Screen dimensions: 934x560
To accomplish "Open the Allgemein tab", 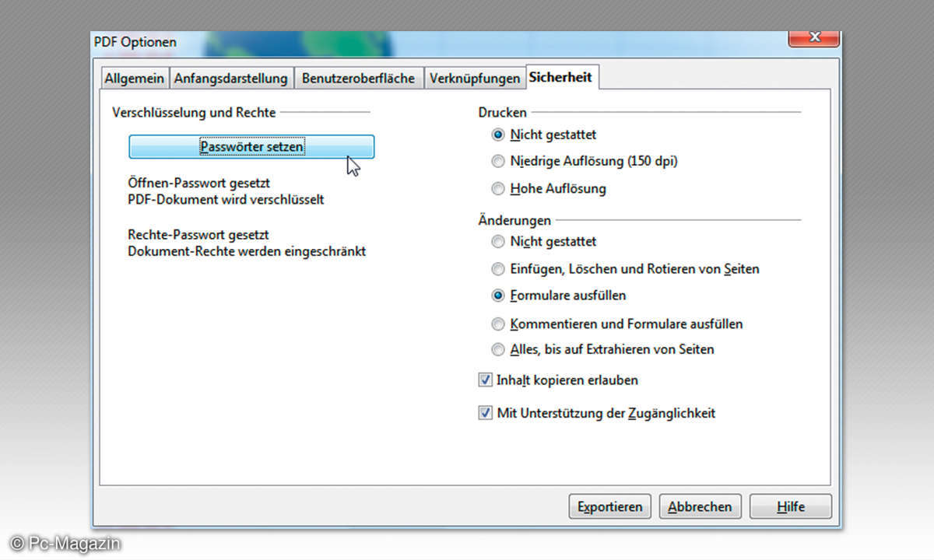I will [x=135, y=79].
